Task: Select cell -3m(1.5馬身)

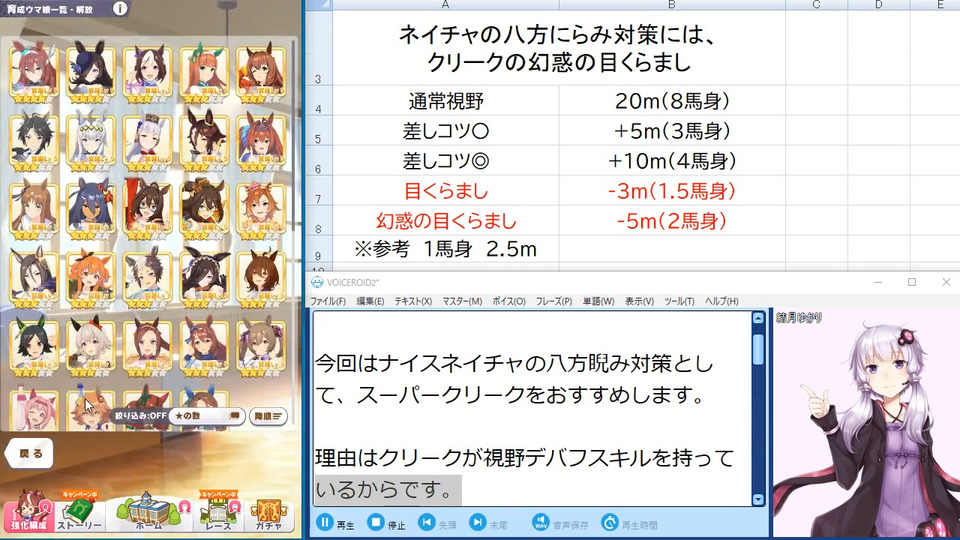Action: coord(672,191)
